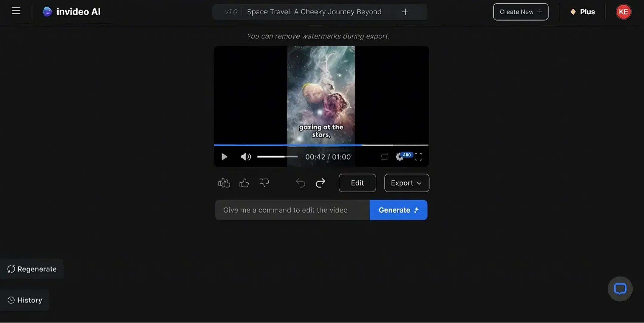Redo the last video change
Screen dimensions: 644x323
click(320, 183)
